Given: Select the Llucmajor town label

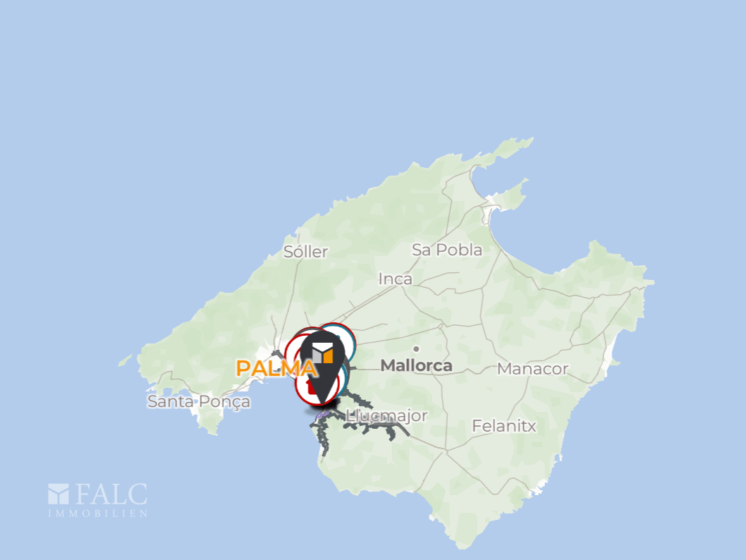Looking at the screenshot, I should pyautogui.click(x=386, y=416).
